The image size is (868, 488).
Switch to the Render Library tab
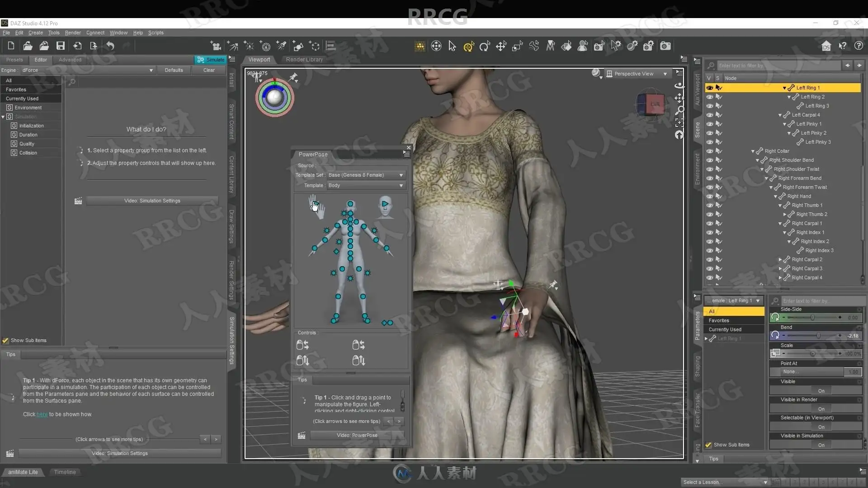(x=304, y=59)
